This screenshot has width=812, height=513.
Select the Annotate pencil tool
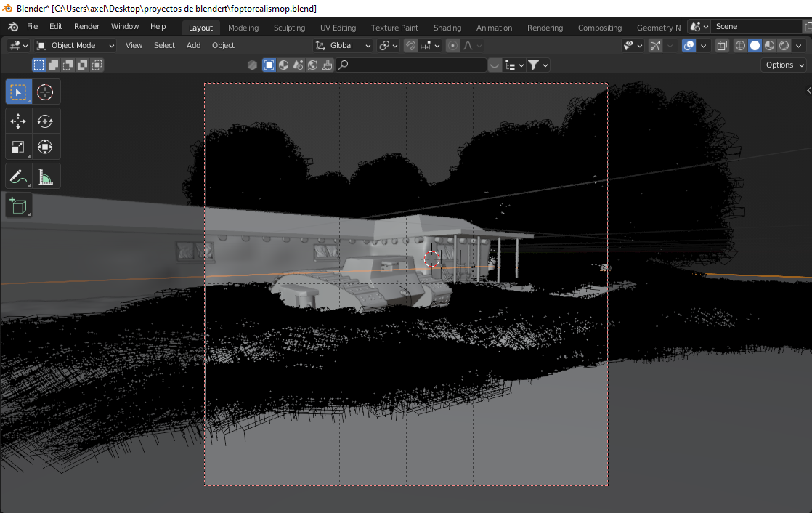click(18, 177)
